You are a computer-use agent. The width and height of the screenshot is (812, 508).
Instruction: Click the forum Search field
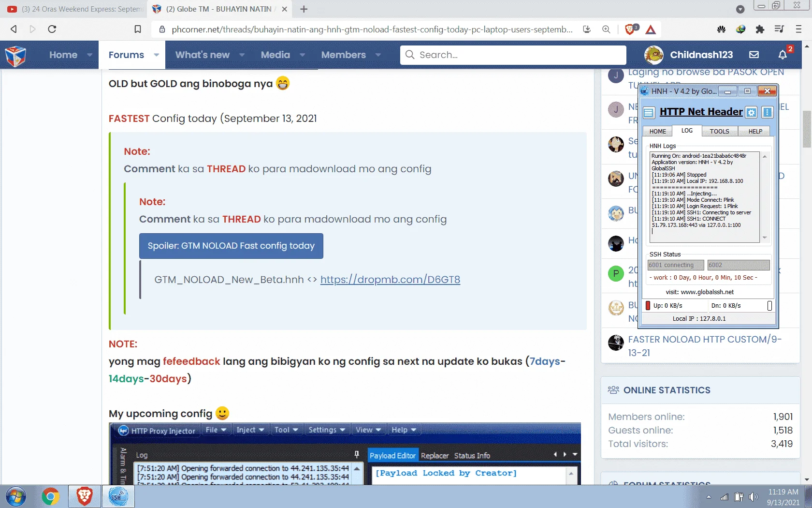pyautogui.click(x=513, y=55)
